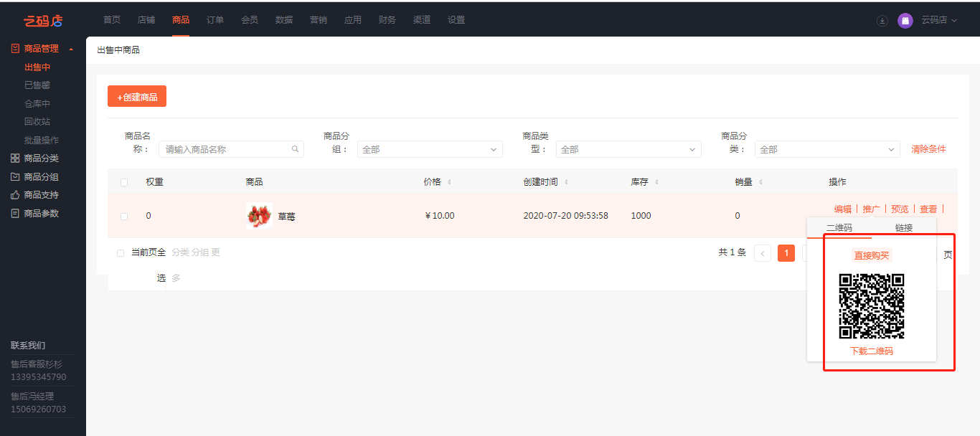Go to previous page arrow
980x436 pixels.
click(763, 253)
